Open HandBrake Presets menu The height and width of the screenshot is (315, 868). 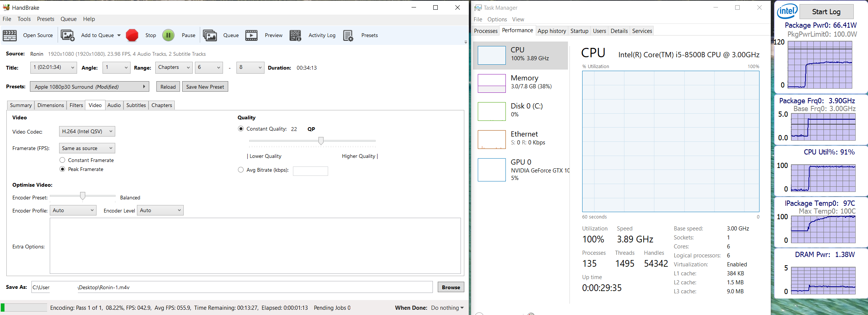coord(46,19)
